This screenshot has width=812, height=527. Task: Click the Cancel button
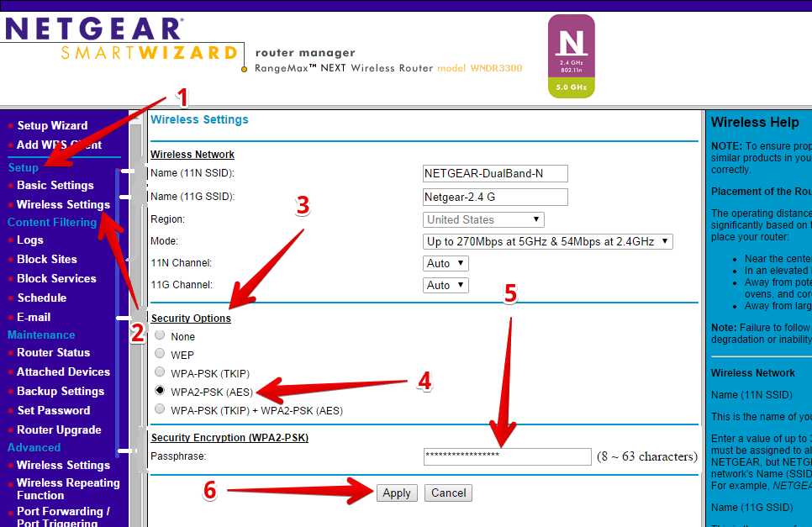pyautogui.click(x=449, y=493)
